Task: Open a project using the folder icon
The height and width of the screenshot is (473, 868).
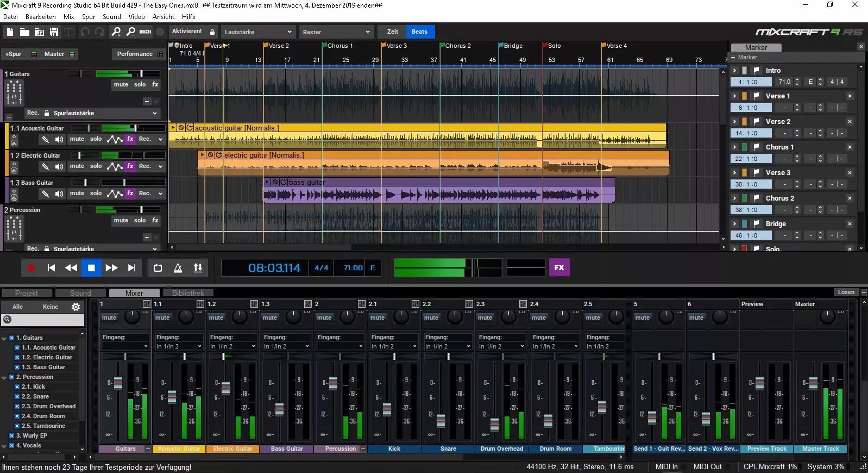Action: click(24, 32)
